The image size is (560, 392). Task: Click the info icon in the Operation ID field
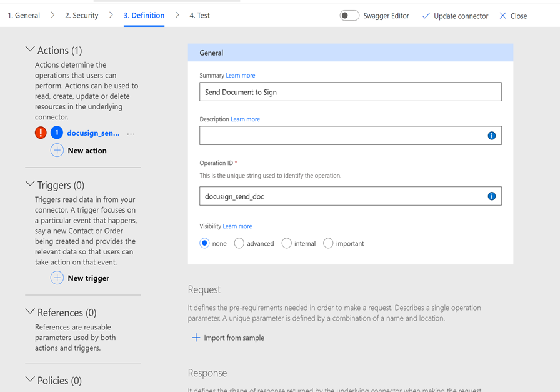(491, 196)
